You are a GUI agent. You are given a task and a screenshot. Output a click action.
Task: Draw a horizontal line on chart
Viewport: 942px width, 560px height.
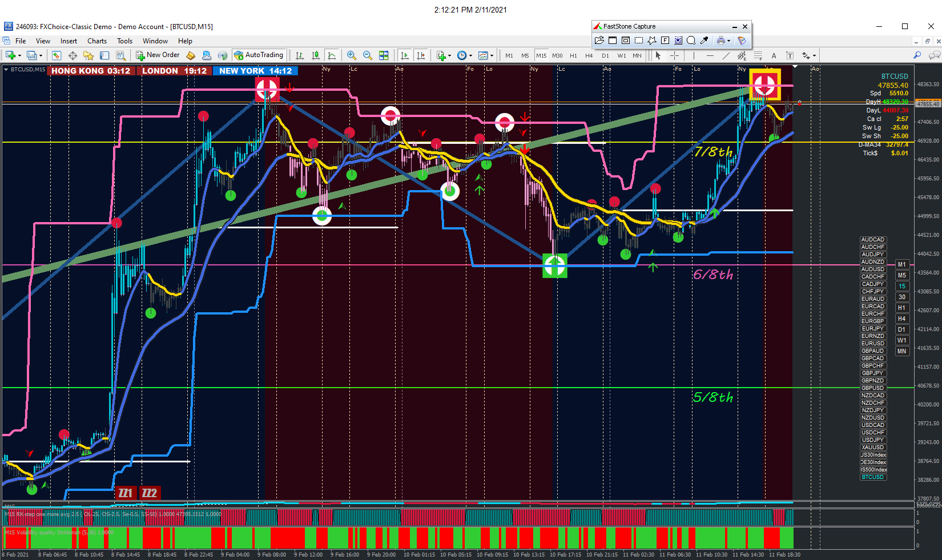710,55
